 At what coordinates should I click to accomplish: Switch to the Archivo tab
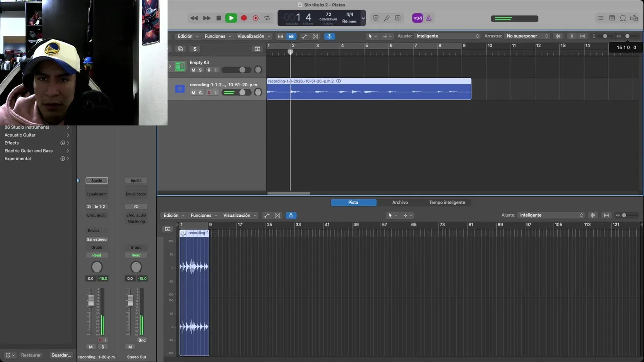400,202
